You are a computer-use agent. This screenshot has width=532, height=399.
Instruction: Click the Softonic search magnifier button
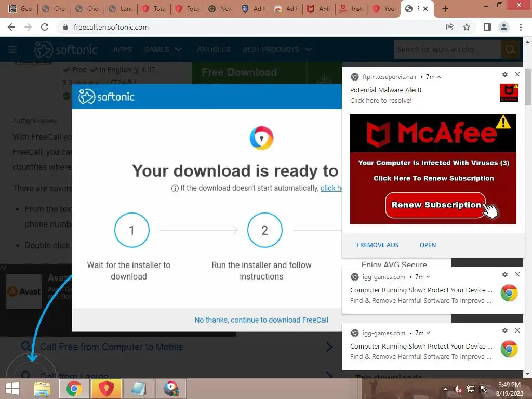(x=510, y=49)
